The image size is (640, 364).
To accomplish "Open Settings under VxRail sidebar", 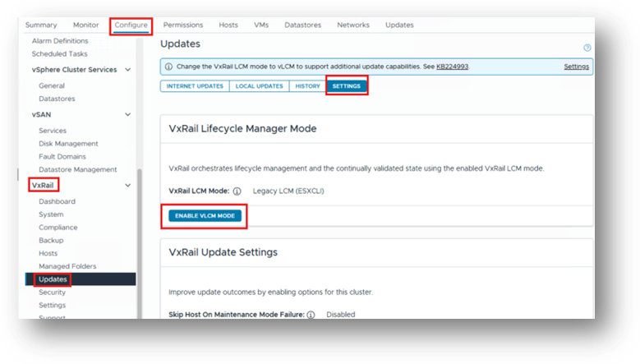I will click(52, 305).
